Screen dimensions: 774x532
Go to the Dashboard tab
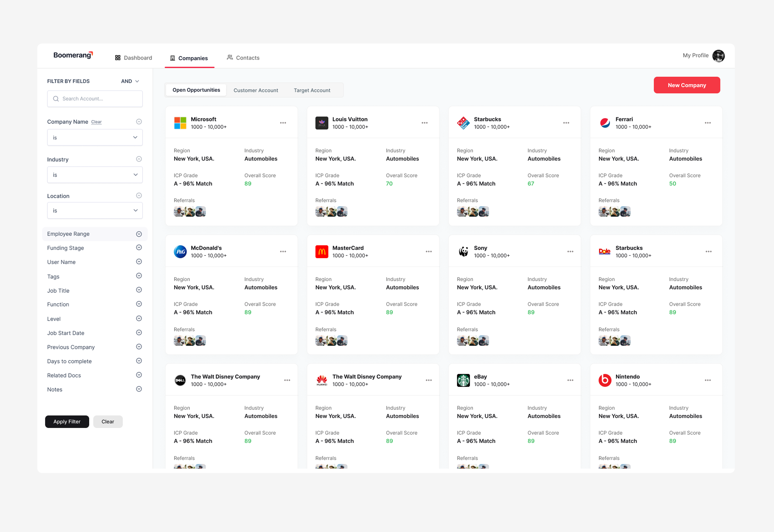[x=134, y=58]
